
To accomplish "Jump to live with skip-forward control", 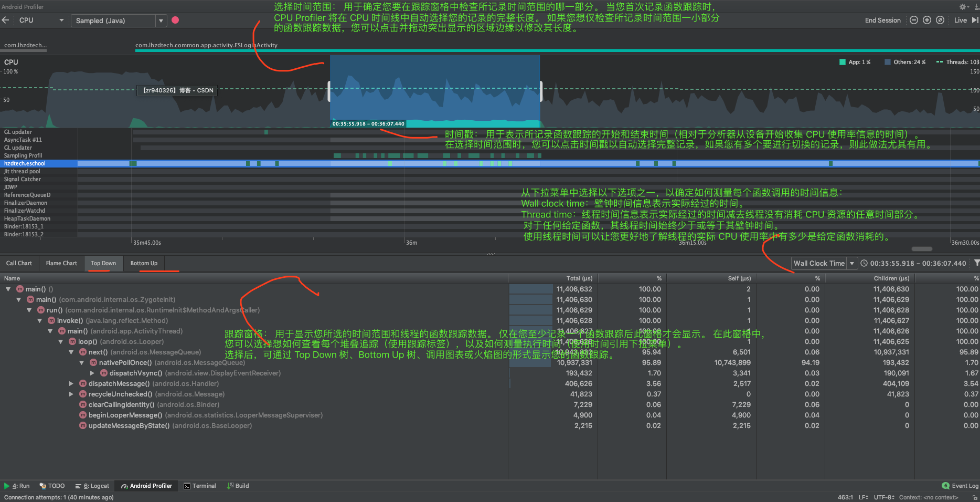I will pyautogui.click(x=975, y=20).
